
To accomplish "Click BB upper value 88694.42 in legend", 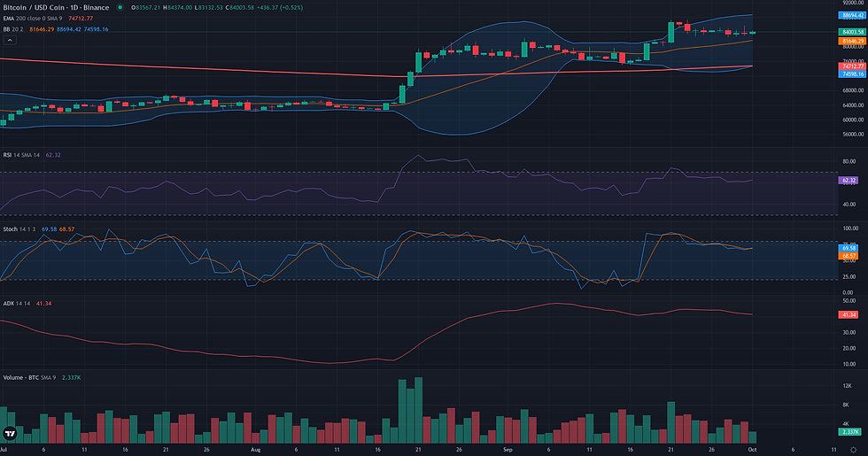I will [x=69, y=29].
